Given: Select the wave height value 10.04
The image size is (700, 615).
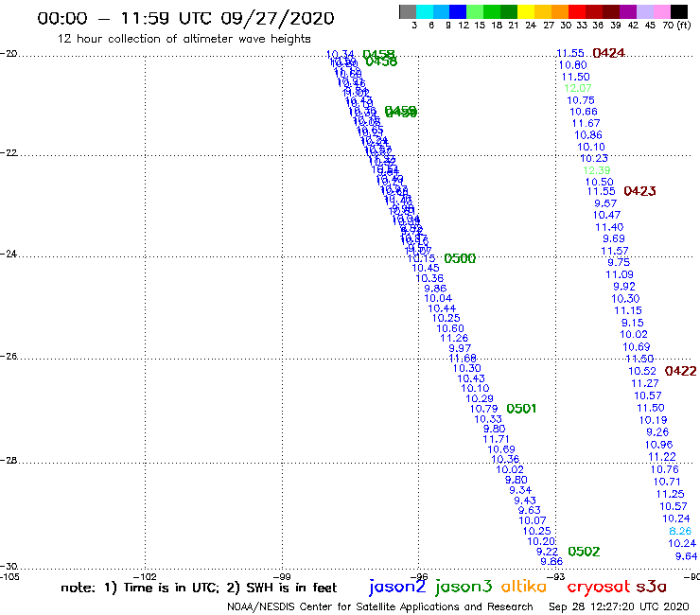Looking at the screenshot, I should [x=438, y=298].
